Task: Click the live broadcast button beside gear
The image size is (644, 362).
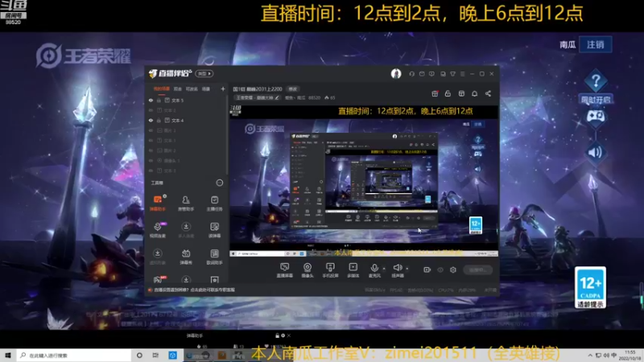Action: 478,269
